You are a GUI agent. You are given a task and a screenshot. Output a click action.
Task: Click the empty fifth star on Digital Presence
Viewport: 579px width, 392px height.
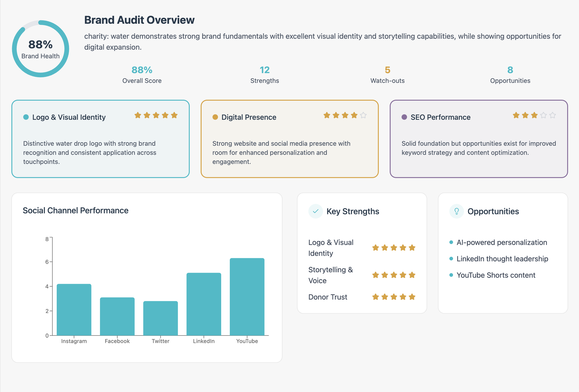363,115
